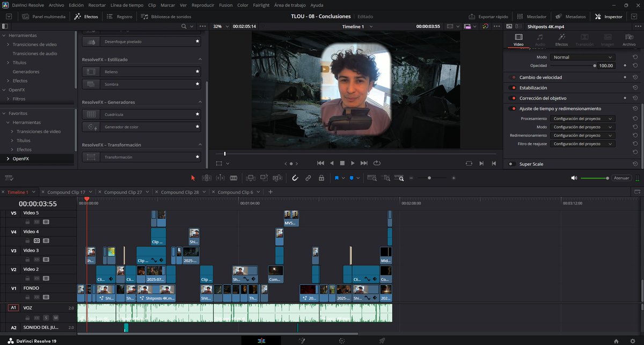Open Biblioteca de sonidos panel
This screenshot has height=345, width=644.
[x=166, y=17]
